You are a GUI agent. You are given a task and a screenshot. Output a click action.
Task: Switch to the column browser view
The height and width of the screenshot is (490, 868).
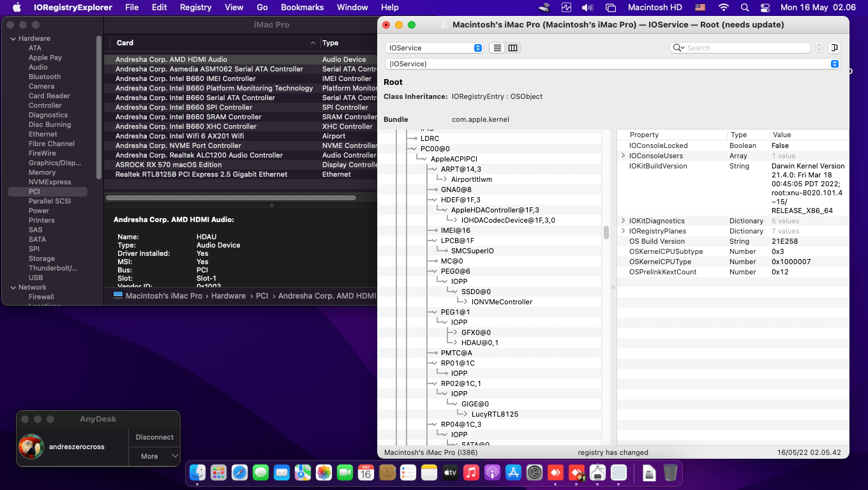(x=513, y=48)
